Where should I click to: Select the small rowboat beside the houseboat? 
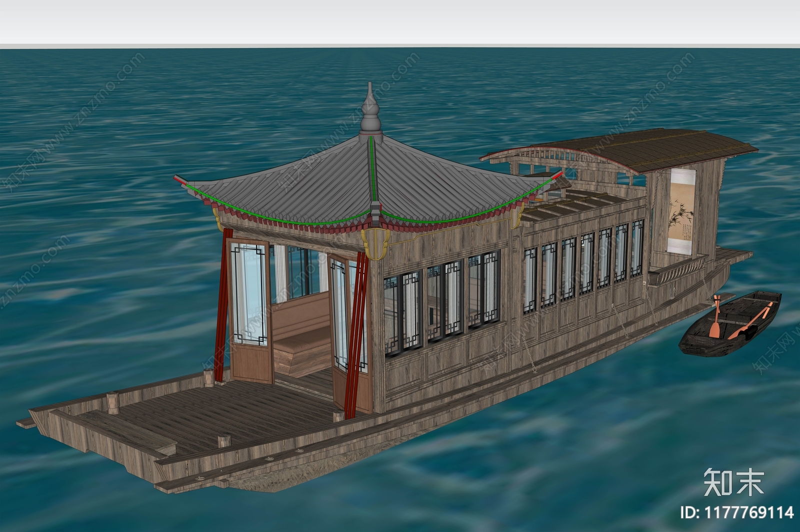(730, 323)
